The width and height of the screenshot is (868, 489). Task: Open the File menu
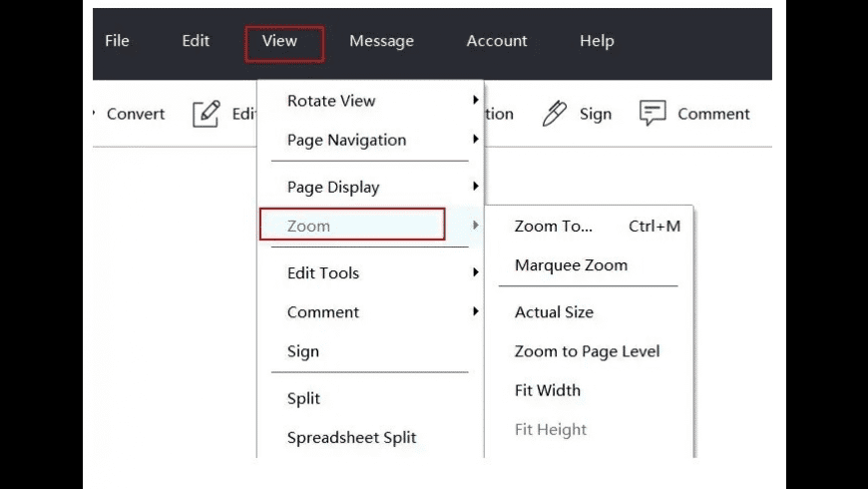pos(117,41)
